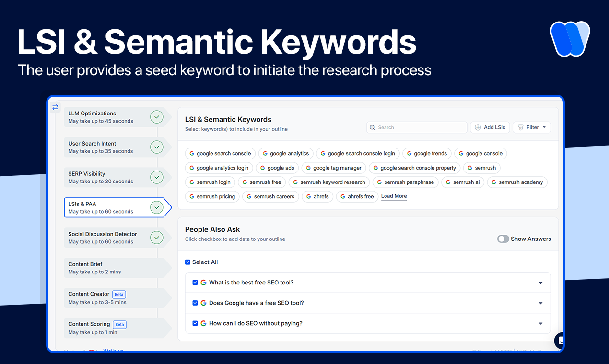609x364 pixels.
Task: Select the 'google trends' keyword chip
Action: [x=427, y=154]
